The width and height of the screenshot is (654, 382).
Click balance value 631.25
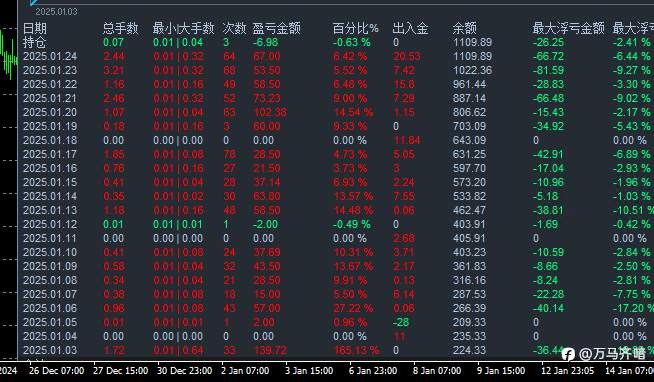tap(469, 154)
